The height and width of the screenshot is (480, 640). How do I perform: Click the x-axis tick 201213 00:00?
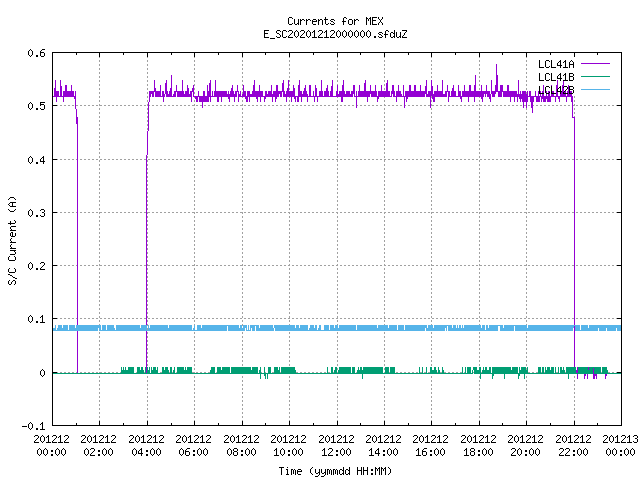(620, 445)
